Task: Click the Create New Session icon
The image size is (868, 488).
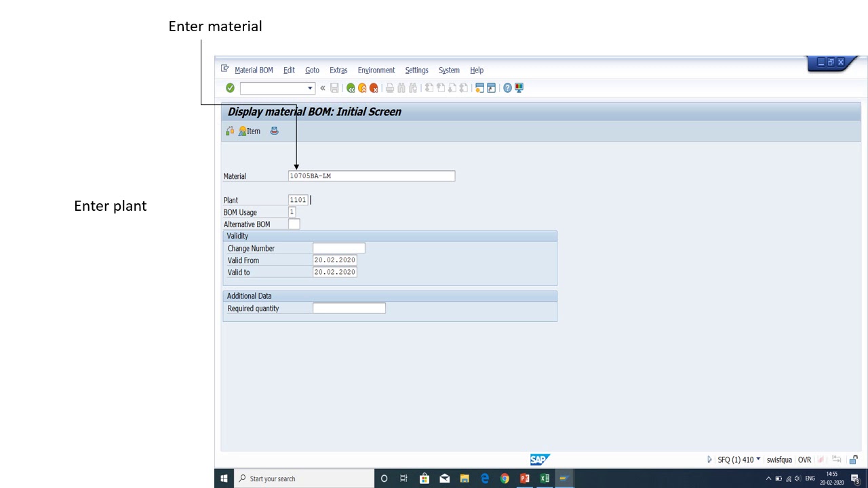Action: click(480, 88)
